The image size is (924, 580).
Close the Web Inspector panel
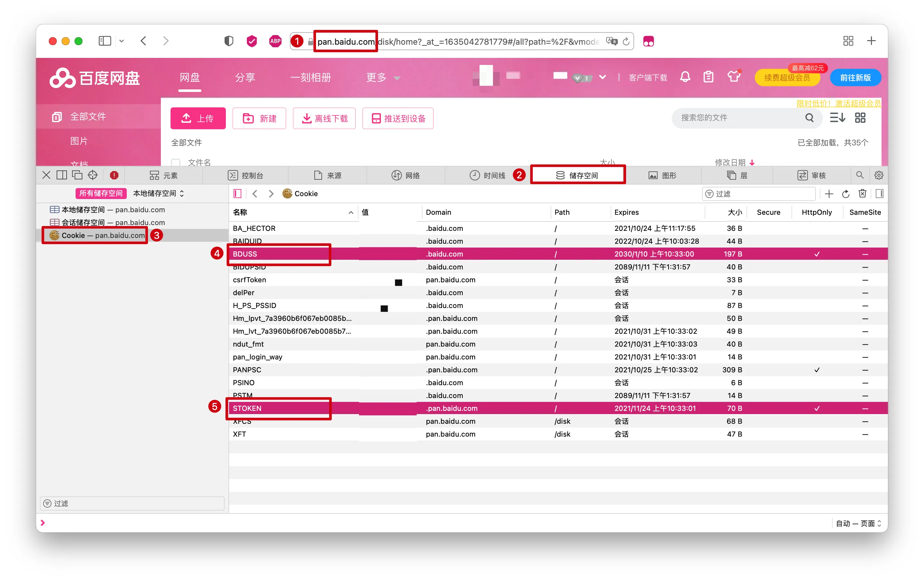click(x=46, y=175)
